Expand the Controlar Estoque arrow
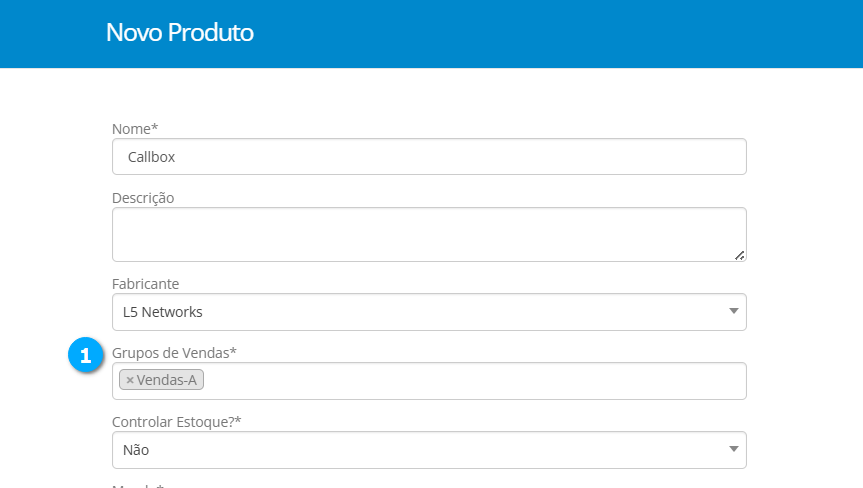863x488 pixels. (x=735, y=449)
